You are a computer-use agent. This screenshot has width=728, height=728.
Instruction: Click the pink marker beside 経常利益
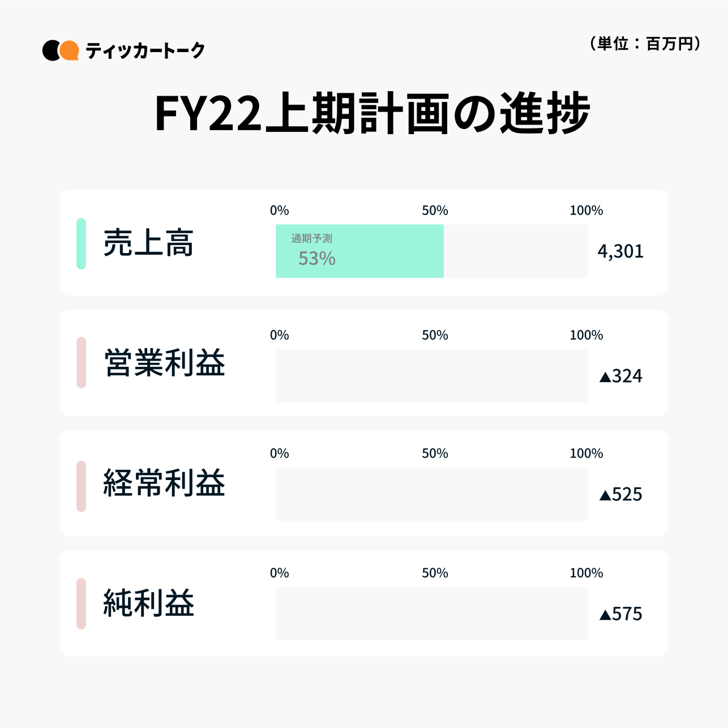coord(81,486)
